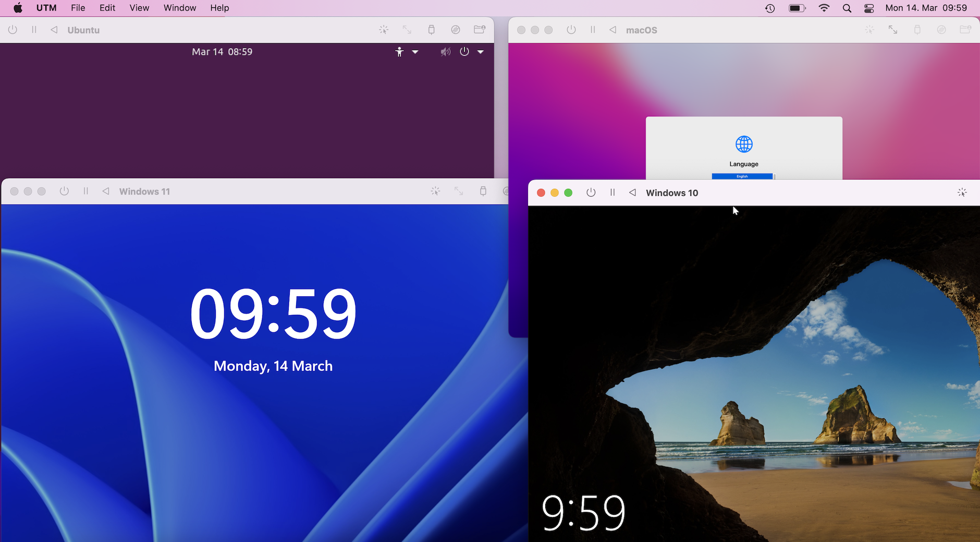Power off the Windows 10 VM
This screenshot has width=980, height=542.
[x=591, y=192]
